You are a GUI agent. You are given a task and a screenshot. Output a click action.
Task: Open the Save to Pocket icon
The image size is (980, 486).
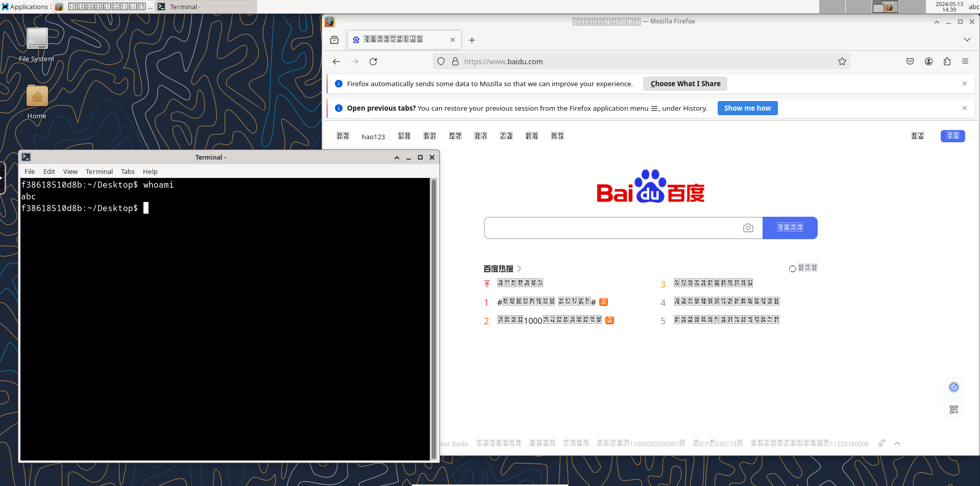pyautogui.click(x=910, y=61)
